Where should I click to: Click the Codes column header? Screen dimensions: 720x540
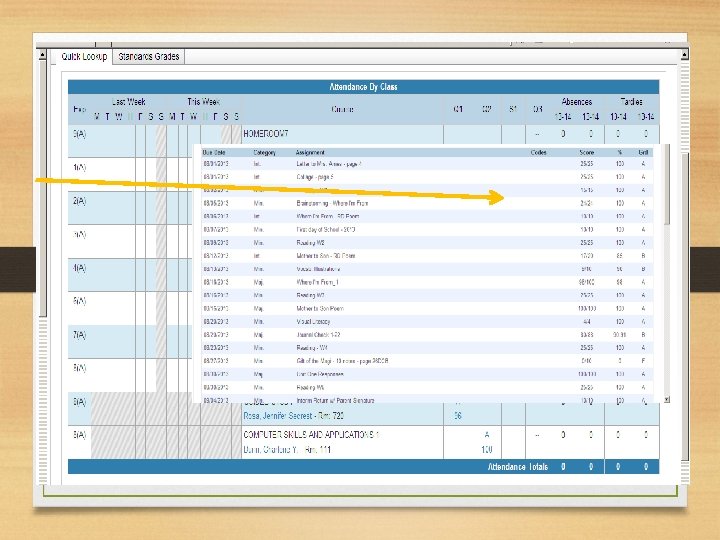538,152
